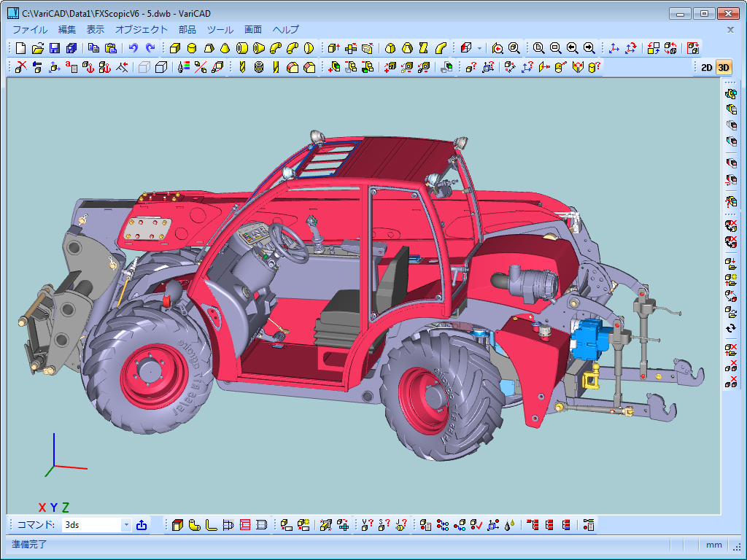747x560 pixels.
Task: Switch to 2D drawing mode
Action: (706, 67)
